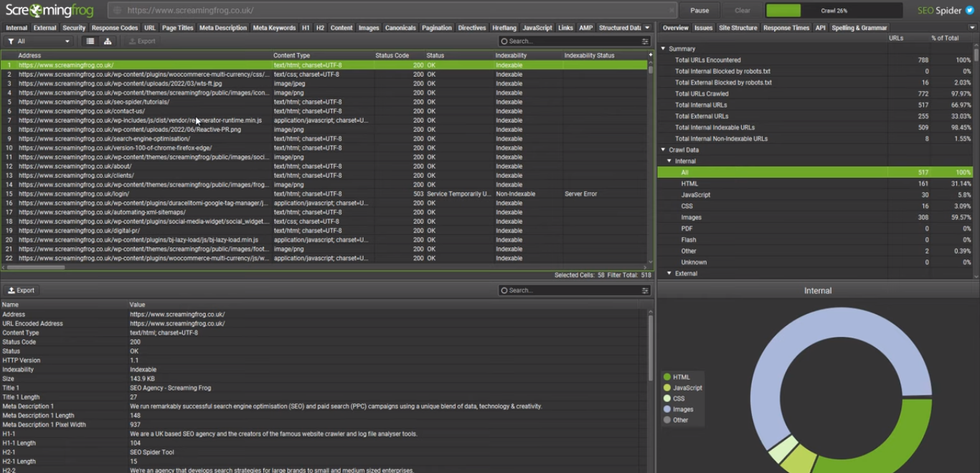Viewport: 980px width, 473px height.
Task: Click the Crawl 26% progress bar
Action: tap(834, 11)
